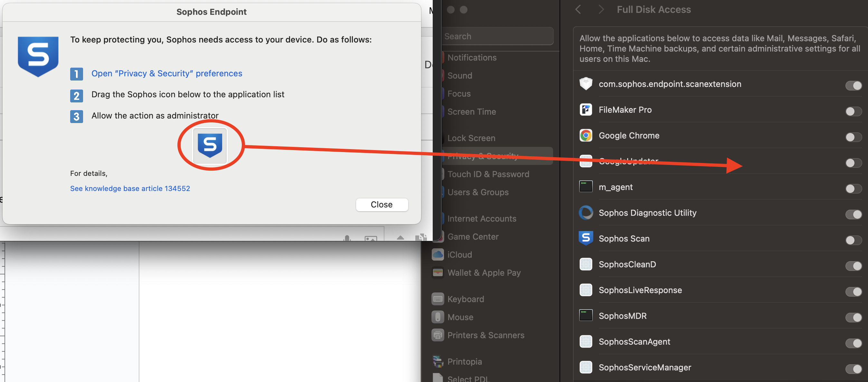Open "Privacy & Security" preferences link
The image size is (868, 382).
click(166, 73)
